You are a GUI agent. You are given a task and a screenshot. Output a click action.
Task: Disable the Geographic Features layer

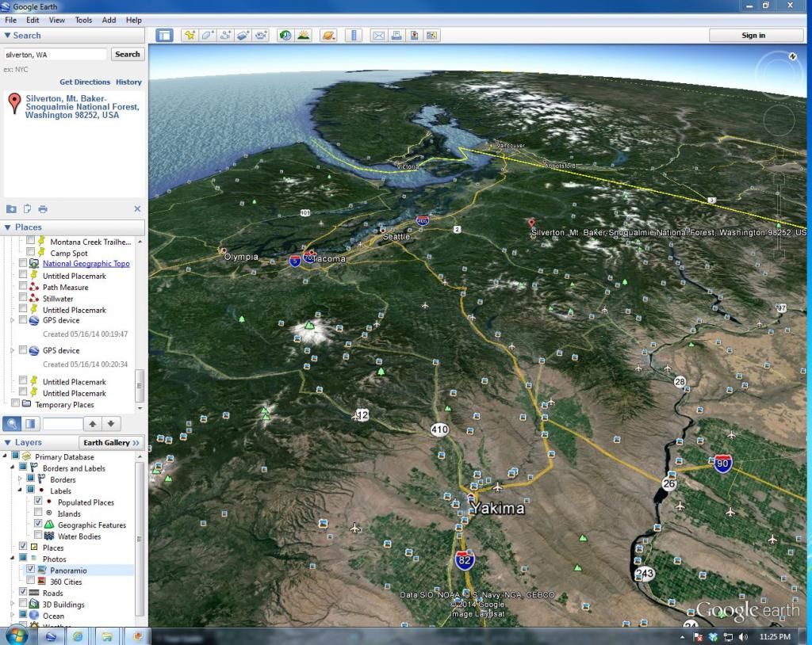[38, 524]
